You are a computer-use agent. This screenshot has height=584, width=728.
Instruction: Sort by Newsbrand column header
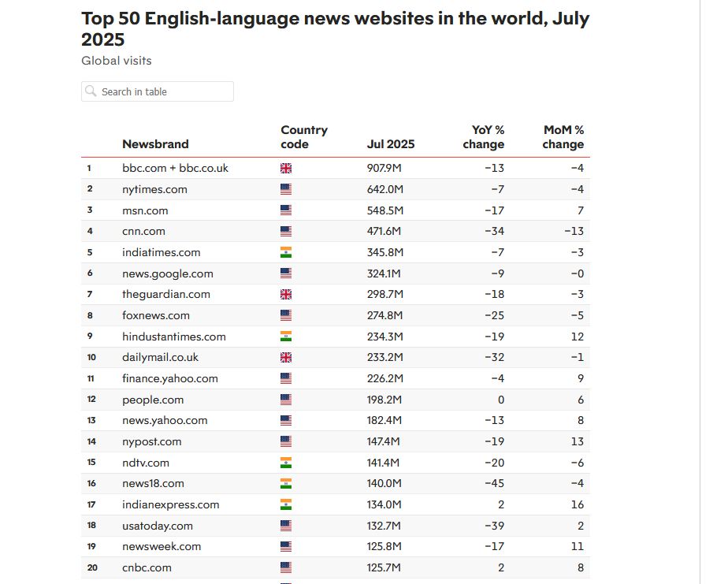[155, 144]
